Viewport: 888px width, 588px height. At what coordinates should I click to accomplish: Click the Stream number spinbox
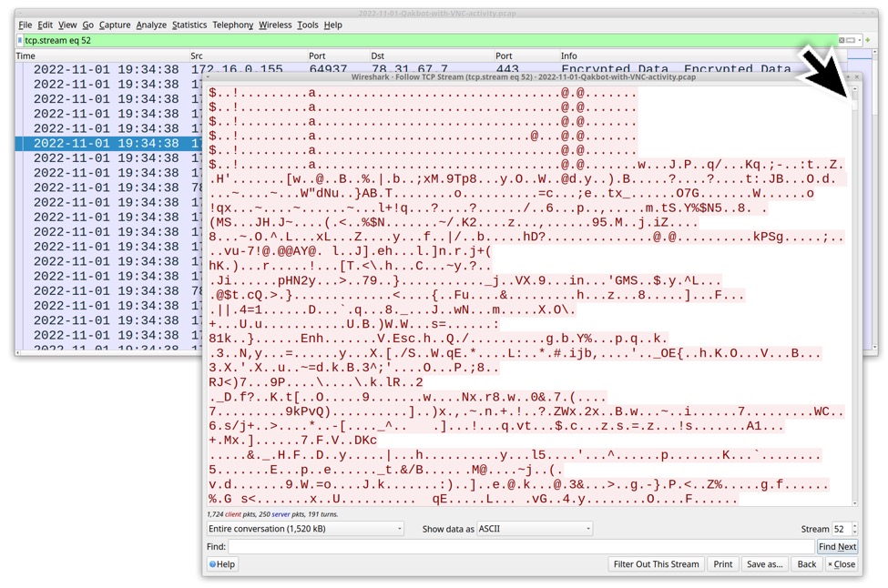[842, 529]
